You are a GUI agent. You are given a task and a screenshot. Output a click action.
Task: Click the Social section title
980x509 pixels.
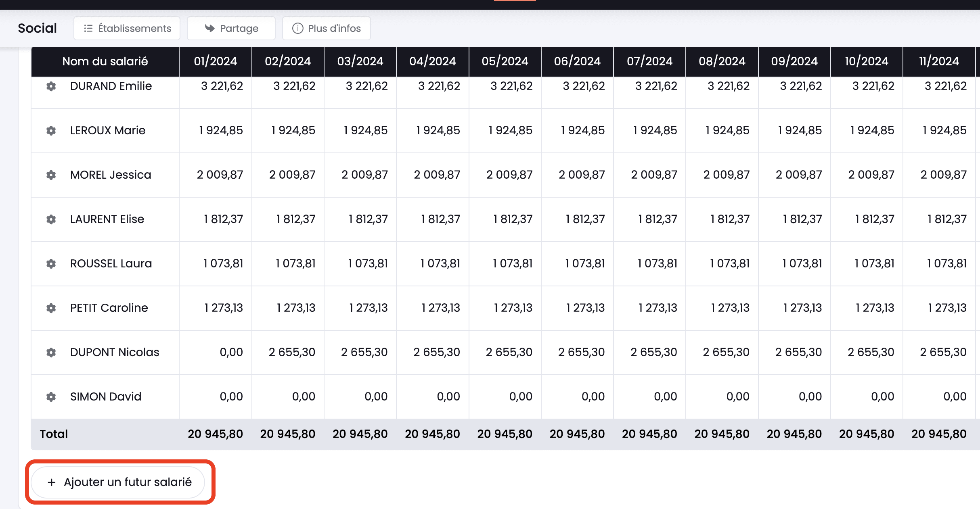[37, 28]
